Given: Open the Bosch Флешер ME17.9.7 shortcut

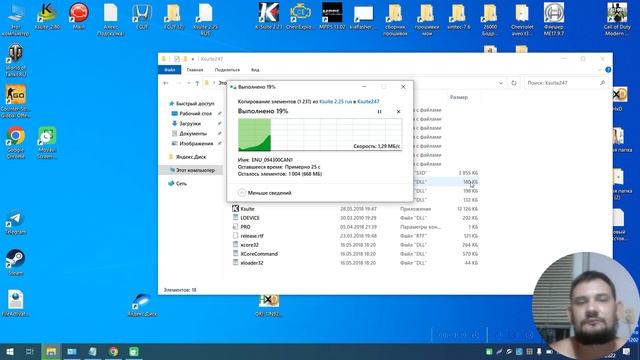Looking at the screenshot, I should pyautogui.click(x=553, y=19).
